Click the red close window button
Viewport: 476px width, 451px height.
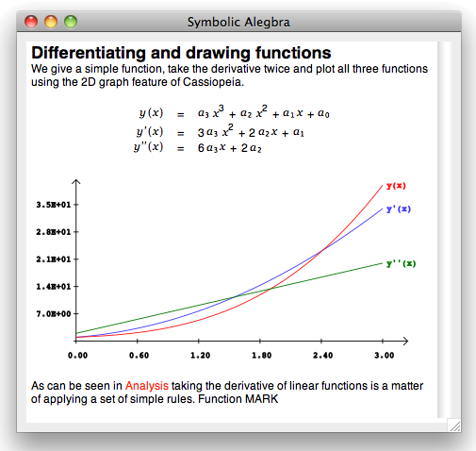pyautogui.click(x=31, y=22)
